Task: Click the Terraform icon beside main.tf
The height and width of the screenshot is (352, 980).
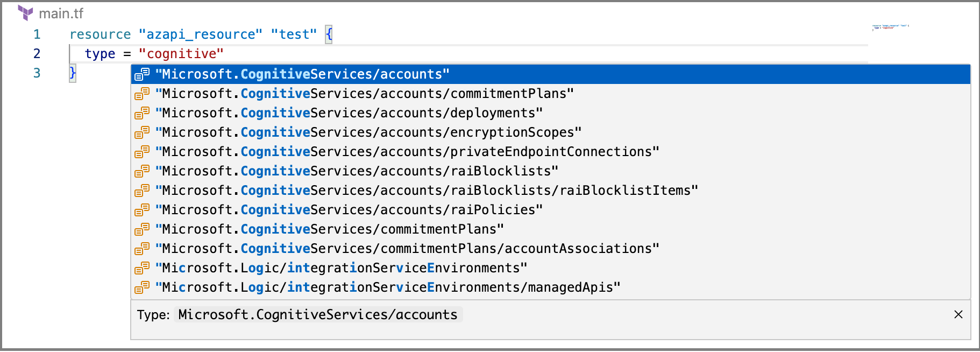Action: 25,13
